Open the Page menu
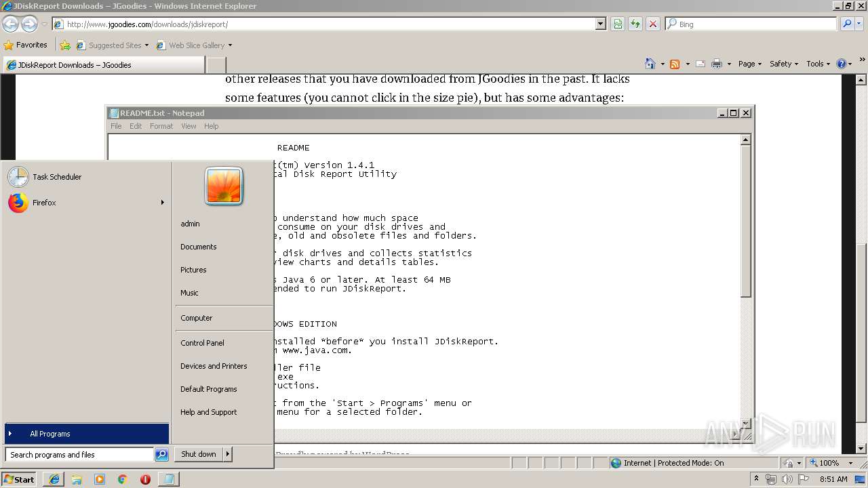868x488 pixels. tap(749, 64)
